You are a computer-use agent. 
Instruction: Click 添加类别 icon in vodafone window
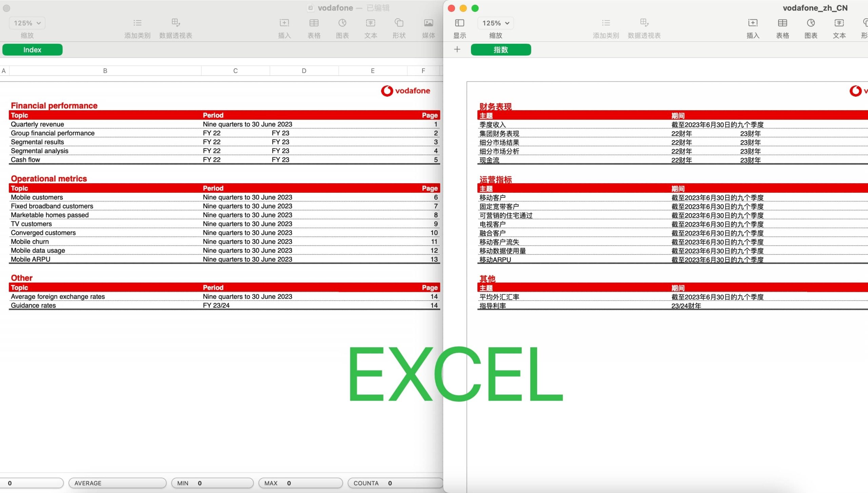[137, 23]
